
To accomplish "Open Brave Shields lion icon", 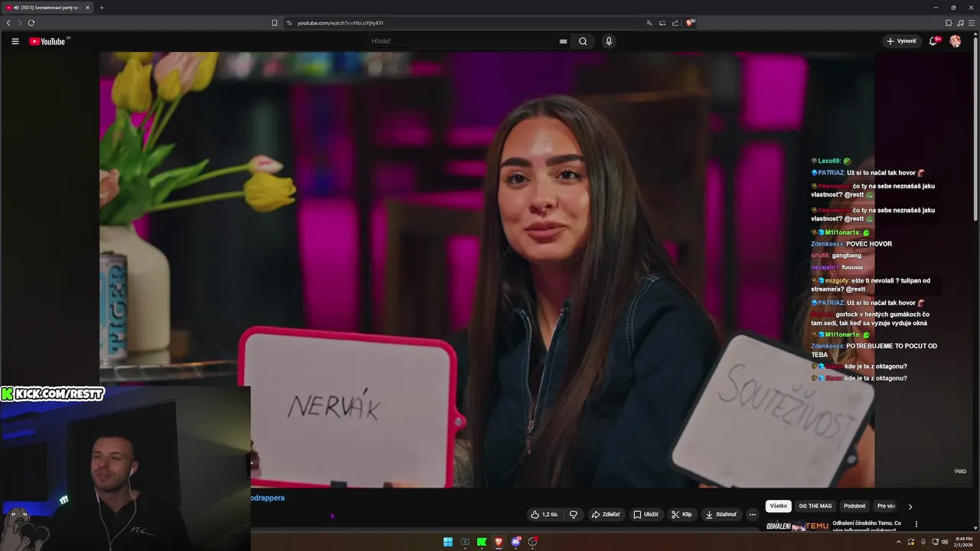I will pos(690,23).
